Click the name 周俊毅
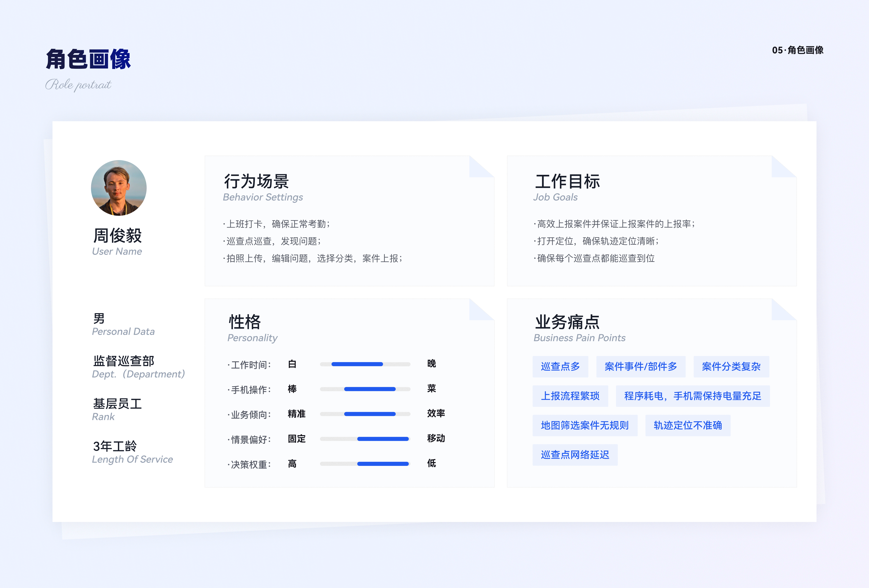 117,236
